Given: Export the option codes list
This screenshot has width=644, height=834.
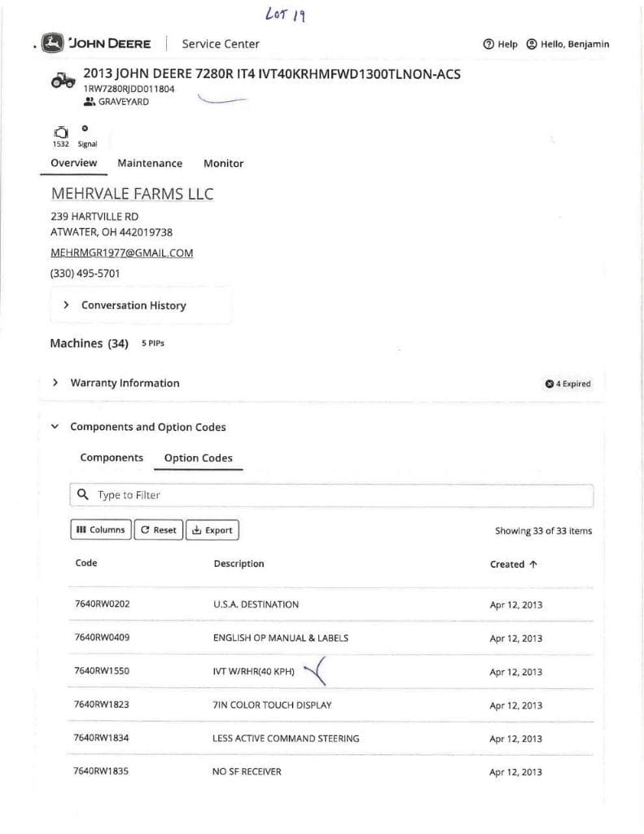Looking at the screenshot, I should click(x=212, y=530).
